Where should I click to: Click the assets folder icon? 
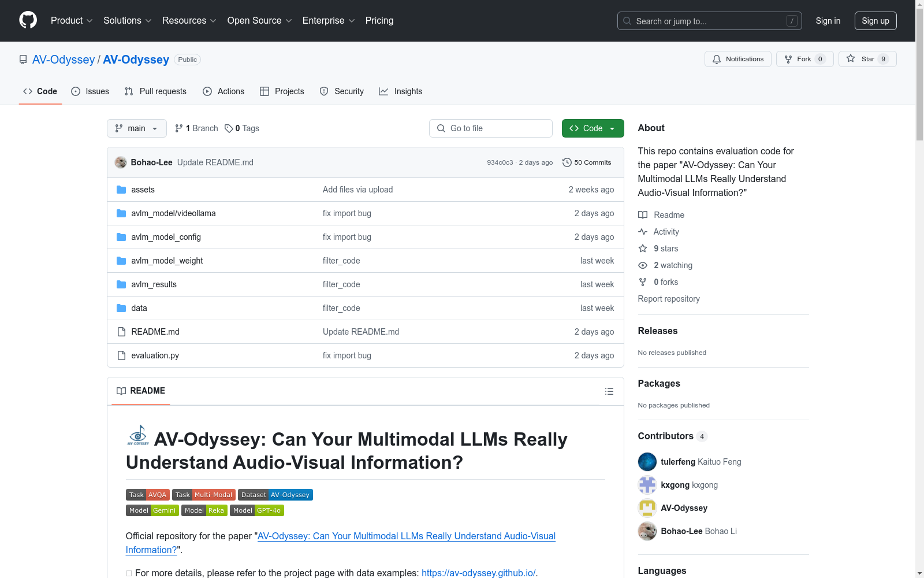click(121, 190)
